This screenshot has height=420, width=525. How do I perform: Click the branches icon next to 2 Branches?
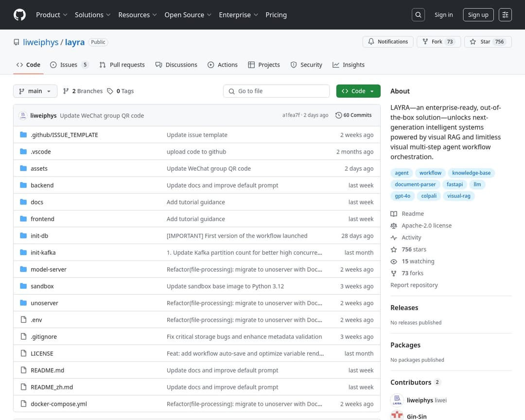click(x=66, y=91)
